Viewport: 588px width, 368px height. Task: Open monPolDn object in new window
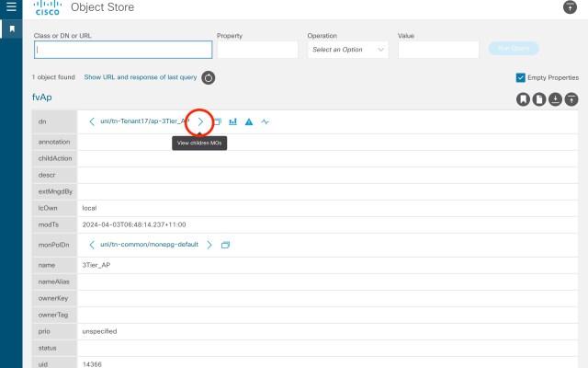point(225,245)
